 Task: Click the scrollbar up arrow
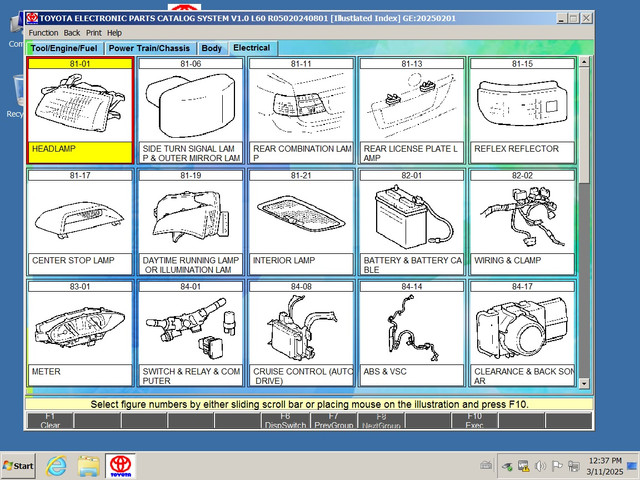[584, 62]
